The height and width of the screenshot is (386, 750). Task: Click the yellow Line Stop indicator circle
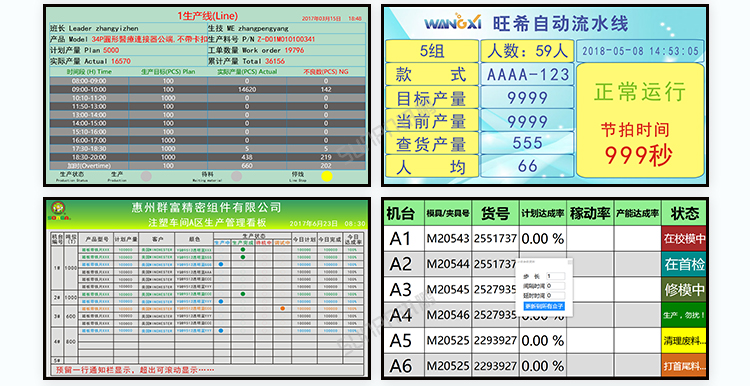(x=327, y=176)
